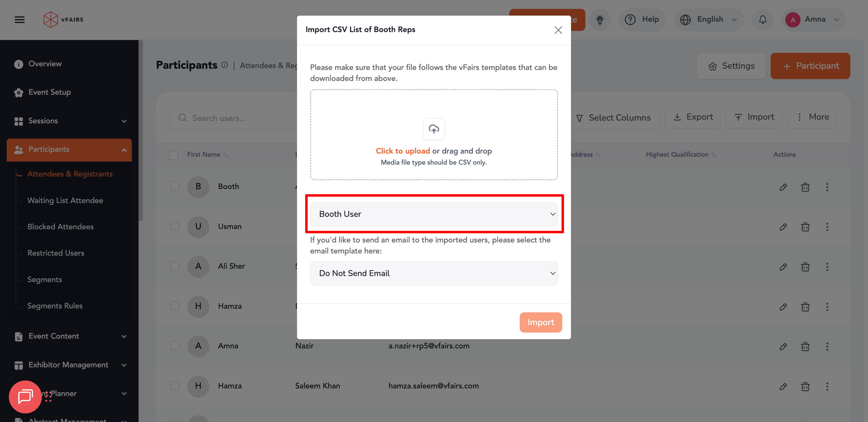Open Waiting List Attendee in sidebar
This screenshot has width=868, height=422.
(x=65, y=200)
